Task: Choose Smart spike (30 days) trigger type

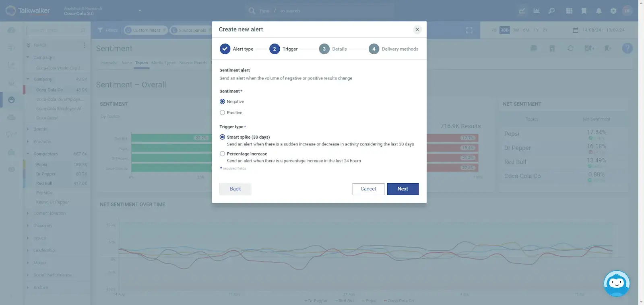Action: point(222,137)
